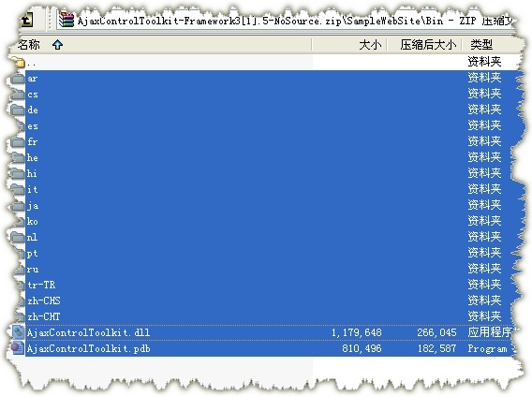
Task: Click the 资料夹 type cell in the ".." row
Action: [484, 62]
